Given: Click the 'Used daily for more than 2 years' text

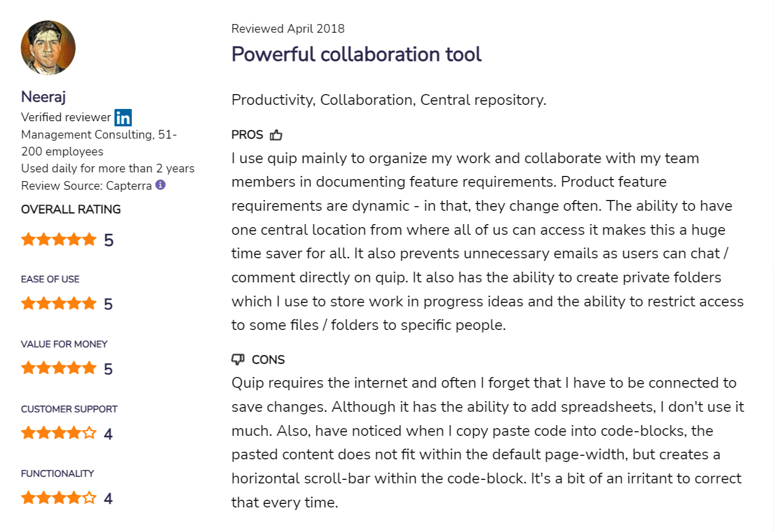Looking at the screenshot, I should tap(108, 168).
